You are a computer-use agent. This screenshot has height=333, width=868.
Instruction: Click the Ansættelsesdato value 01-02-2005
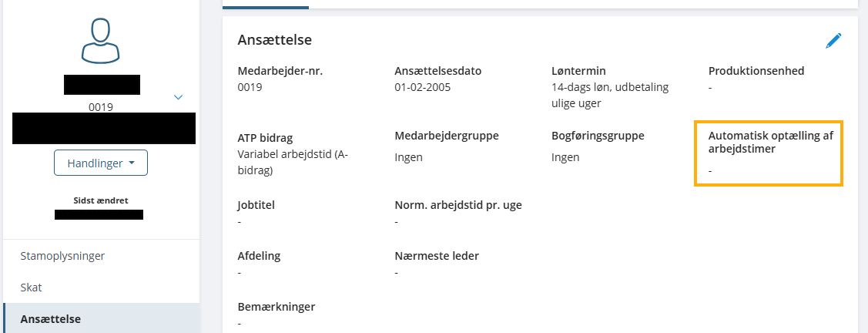[x=423, y=87]
